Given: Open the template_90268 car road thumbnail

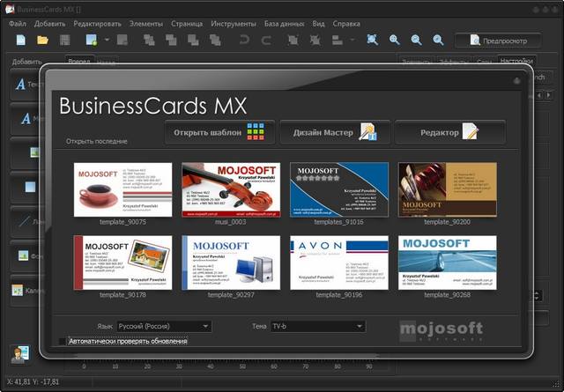Looking at the screenshot, I should tap(448, 263).
